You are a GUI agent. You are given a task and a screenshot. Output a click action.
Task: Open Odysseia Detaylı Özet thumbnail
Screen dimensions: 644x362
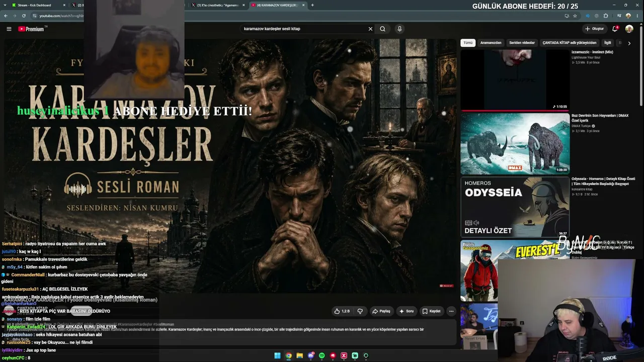click(515, 207)
